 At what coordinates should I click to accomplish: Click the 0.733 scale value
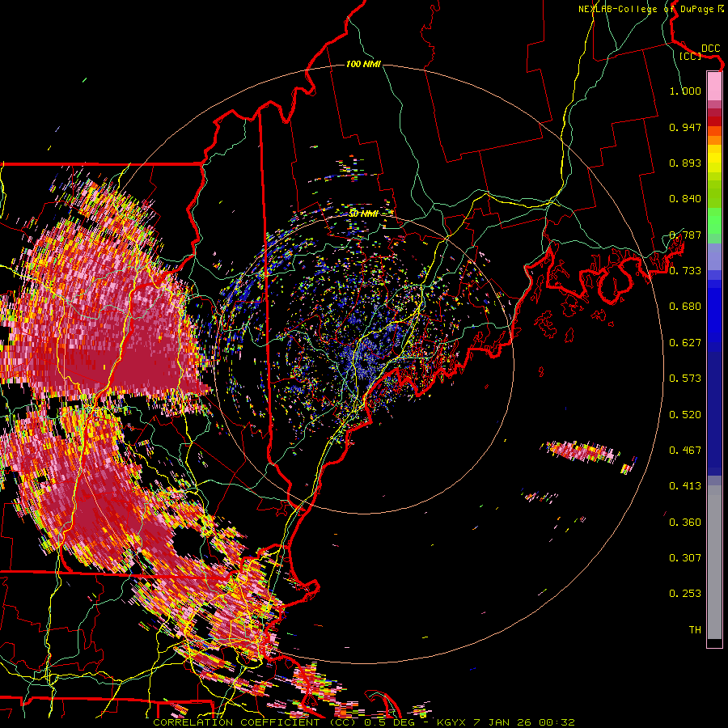pos(685,271)
